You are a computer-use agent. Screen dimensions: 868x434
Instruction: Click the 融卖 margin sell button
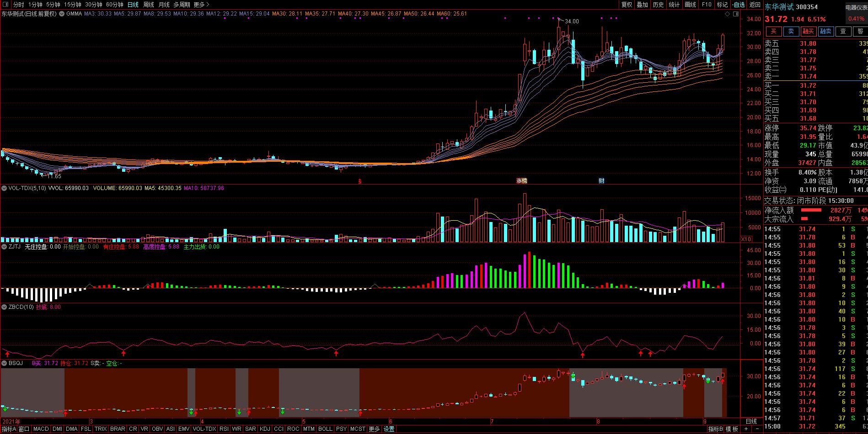(x=826, y=31)
